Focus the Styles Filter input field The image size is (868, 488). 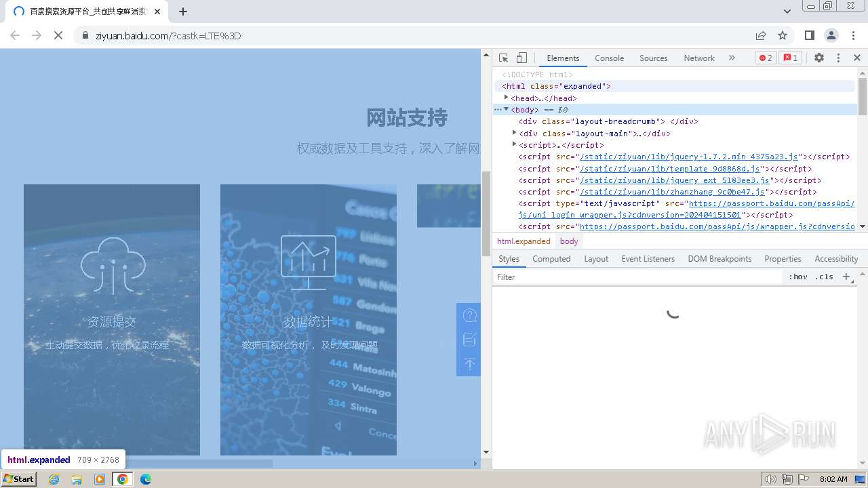(x=637, y=277)
